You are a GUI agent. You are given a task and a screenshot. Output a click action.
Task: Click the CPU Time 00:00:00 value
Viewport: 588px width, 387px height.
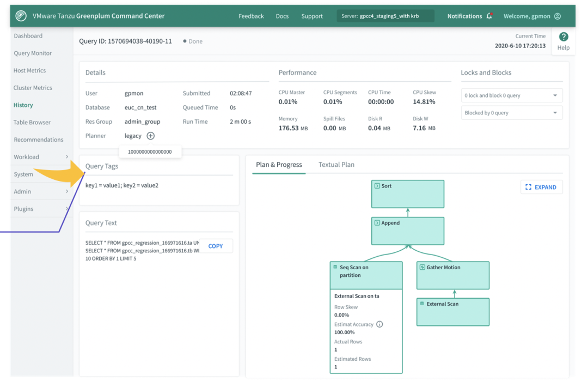coord(381,102)
